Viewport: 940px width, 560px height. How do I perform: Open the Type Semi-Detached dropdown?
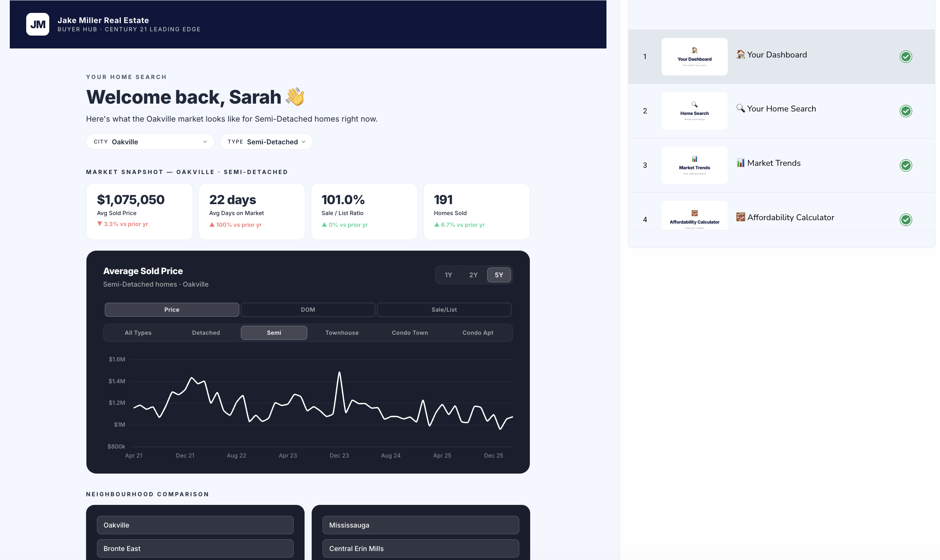(x=266, y=142)
